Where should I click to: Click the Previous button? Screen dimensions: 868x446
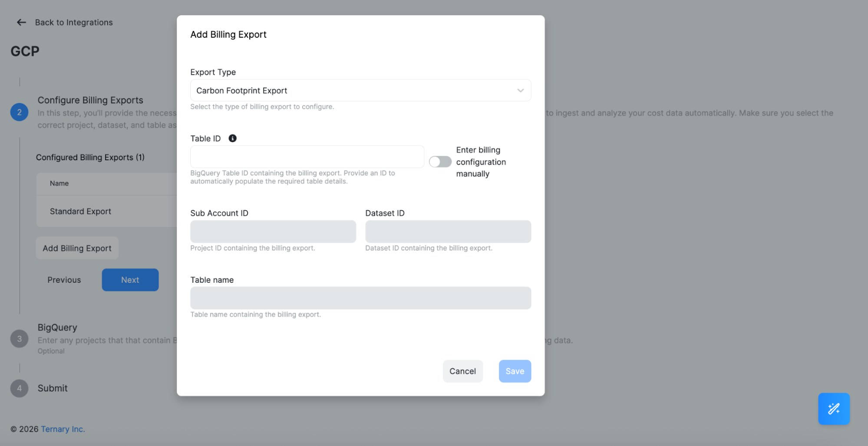63,280
